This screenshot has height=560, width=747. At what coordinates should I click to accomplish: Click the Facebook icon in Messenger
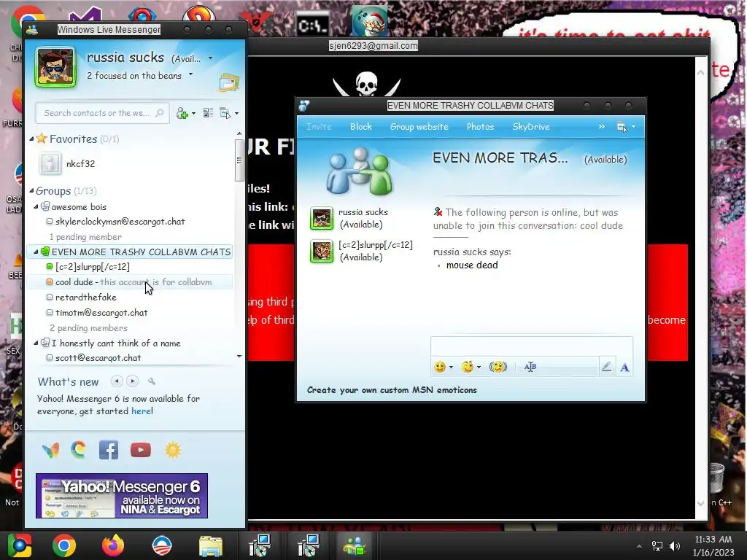(109, 450)
